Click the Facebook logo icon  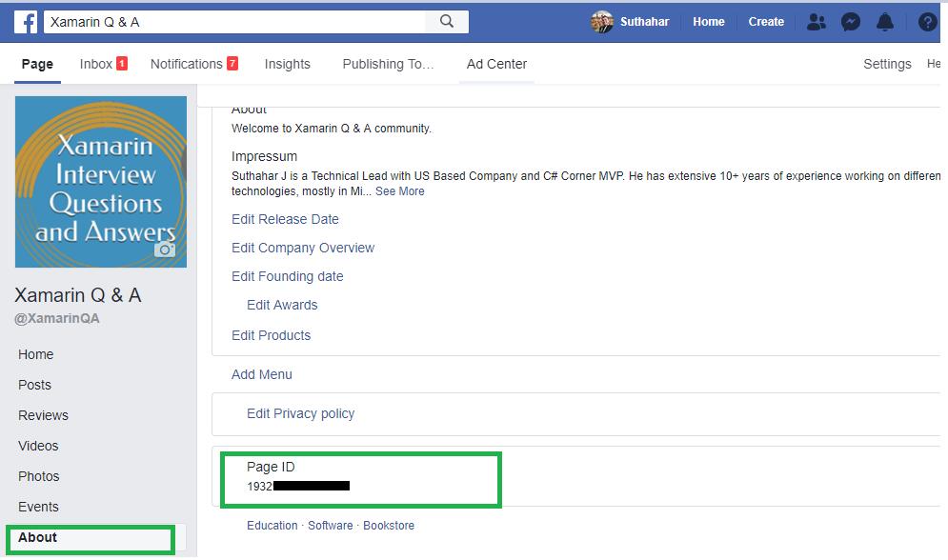pos(26,22)
